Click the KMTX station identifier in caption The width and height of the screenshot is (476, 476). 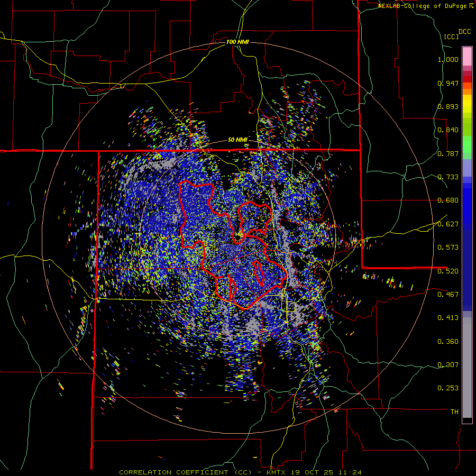click(277, 472)
